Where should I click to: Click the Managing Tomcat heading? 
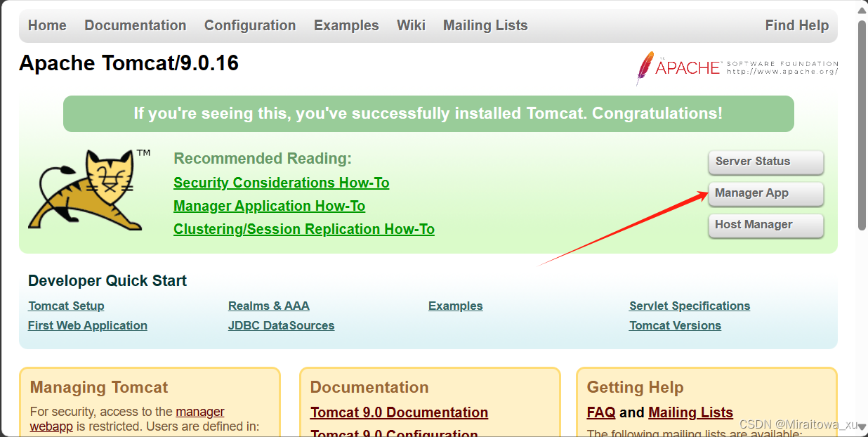click(x=99, y=387)
